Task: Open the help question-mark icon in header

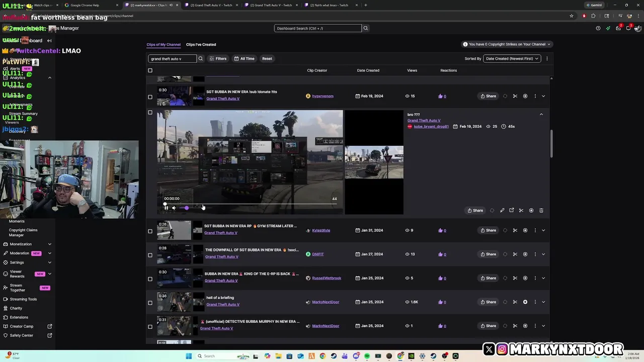Action: click(x=598, y=28)
